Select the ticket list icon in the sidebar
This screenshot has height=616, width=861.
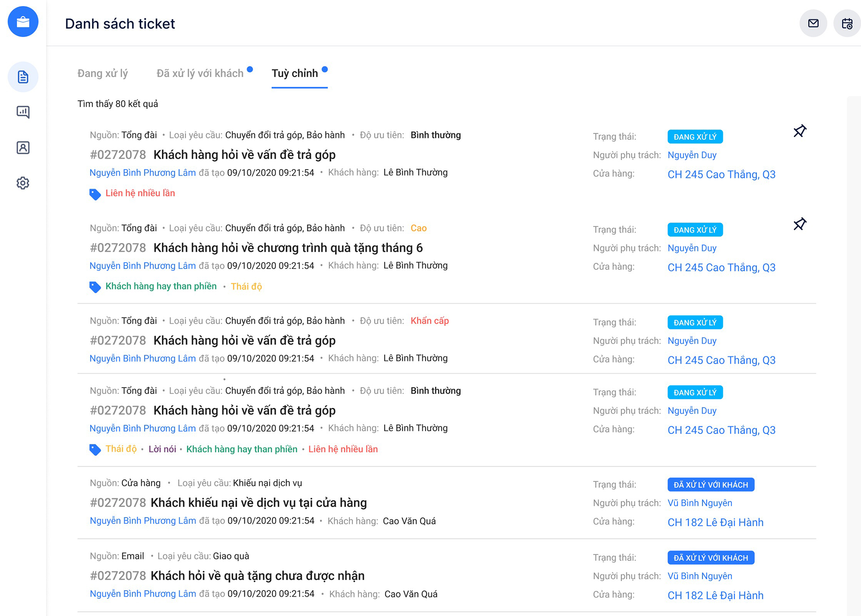22,77
